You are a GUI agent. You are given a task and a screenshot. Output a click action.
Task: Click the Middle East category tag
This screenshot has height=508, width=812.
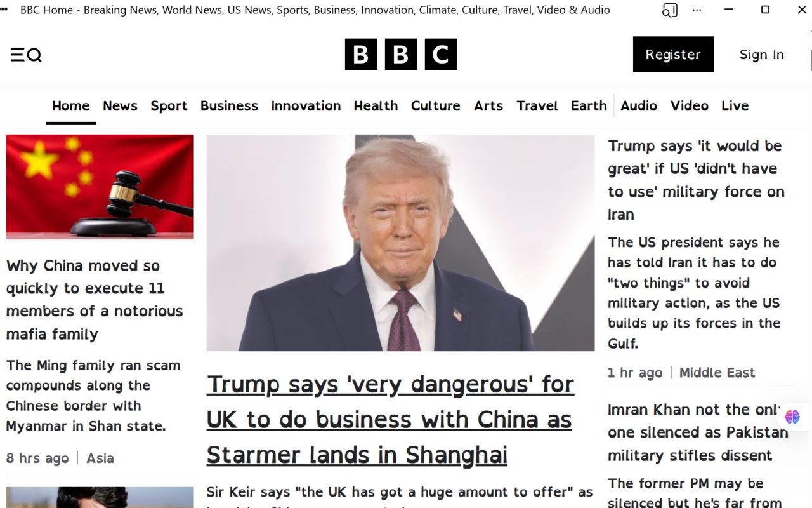[717, 373]
